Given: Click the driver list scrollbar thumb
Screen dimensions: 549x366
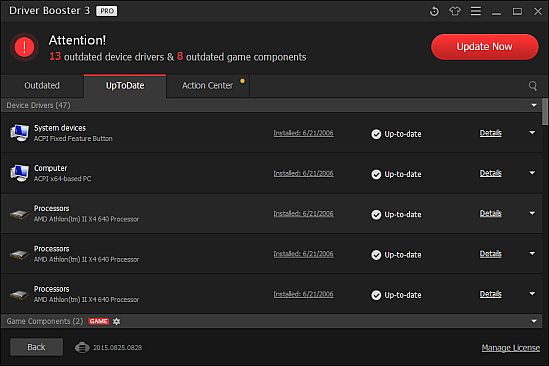Looking at the screenshot, I should click(x=545, y=111).
